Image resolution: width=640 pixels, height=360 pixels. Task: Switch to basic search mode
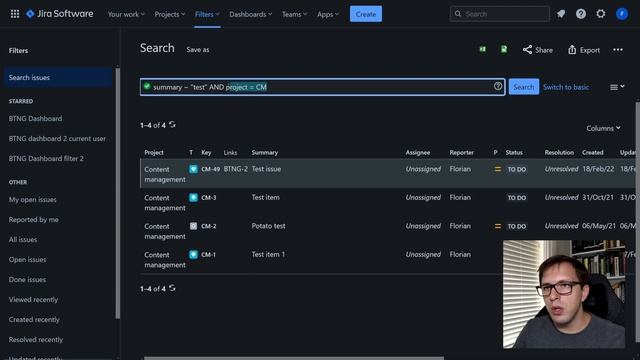pos(566,87)
